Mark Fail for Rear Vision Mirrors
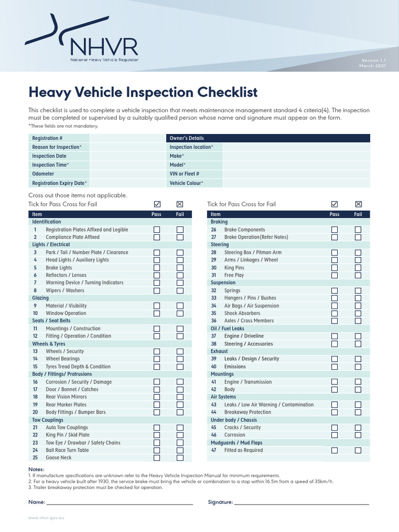The width and height of the screenshot is (399, 532). (180, 397)
